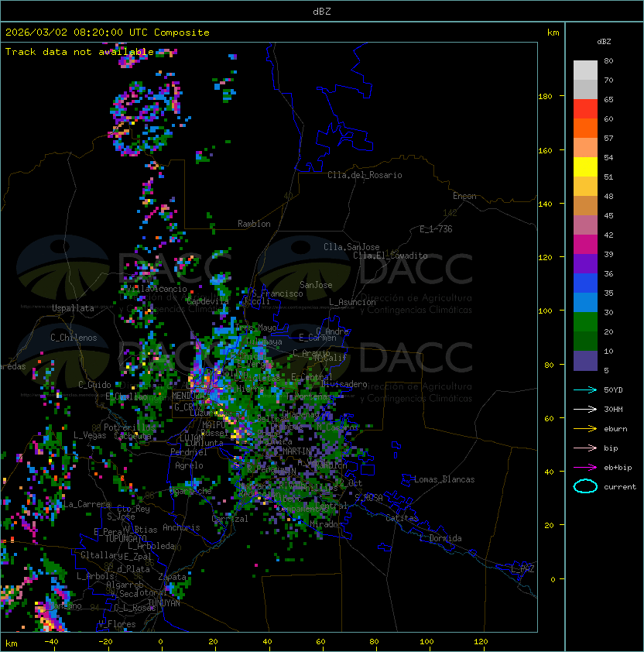The height and width of the screenshot is (652, 644).
Task: Click the eburn yellow arrow legend icon
Action: point(585,429)
